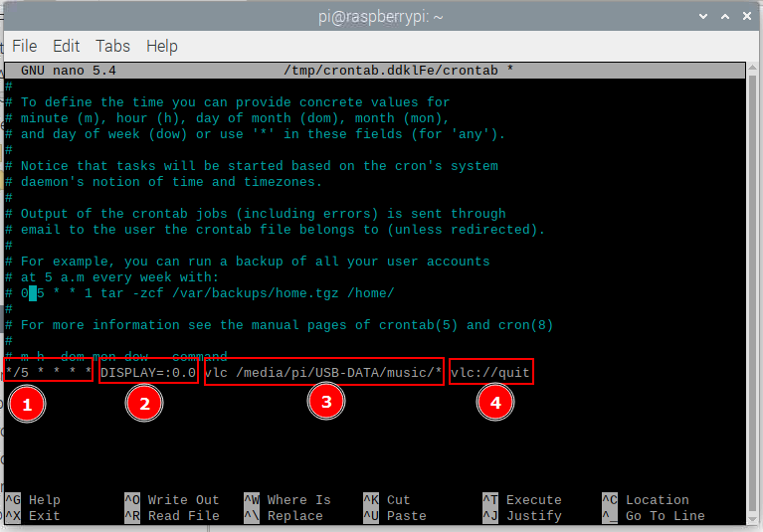Click the terminal icon in the title bar
763x532 pixels.
click(x=18, y=16)
